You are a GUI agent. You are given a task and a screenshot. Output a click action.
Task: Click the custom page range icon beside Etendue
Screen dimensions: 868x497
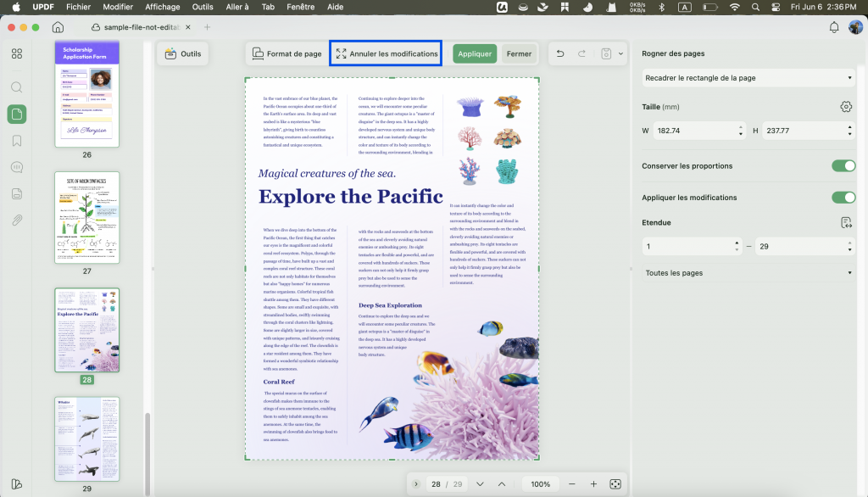tap(846, 223)
